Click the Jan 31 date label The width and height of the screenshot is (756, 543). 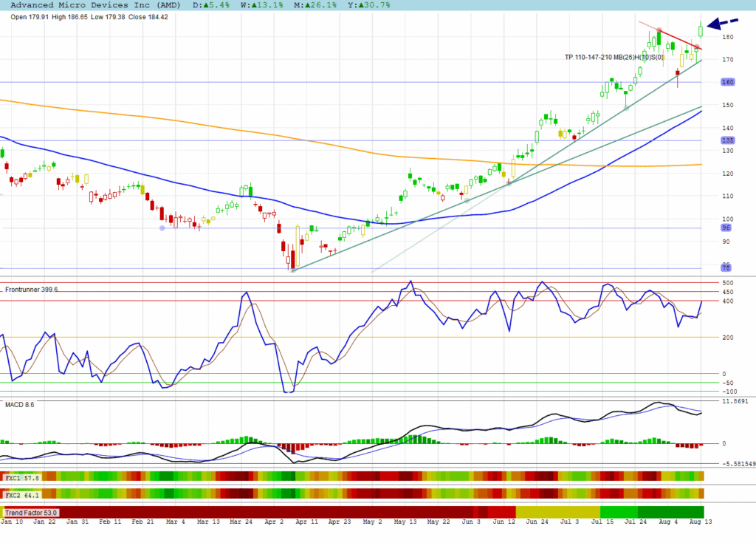coord(78,522)
